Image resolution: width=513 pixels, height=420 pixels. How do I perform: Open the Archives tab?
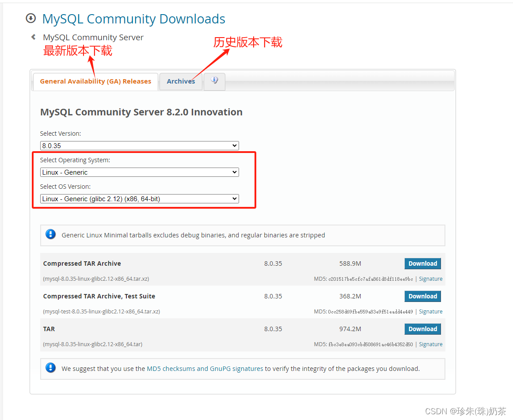click(181, 81)
